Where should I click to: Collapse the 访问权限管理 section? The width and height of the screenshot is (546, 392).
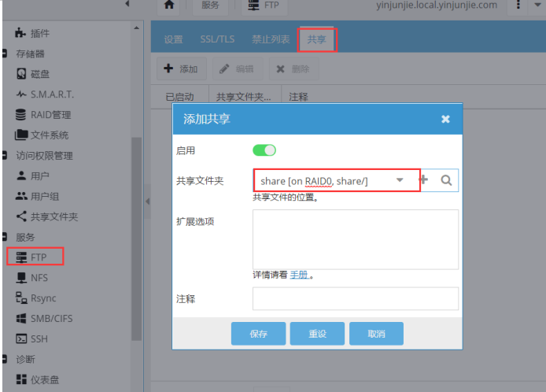(x=5, y=155)
